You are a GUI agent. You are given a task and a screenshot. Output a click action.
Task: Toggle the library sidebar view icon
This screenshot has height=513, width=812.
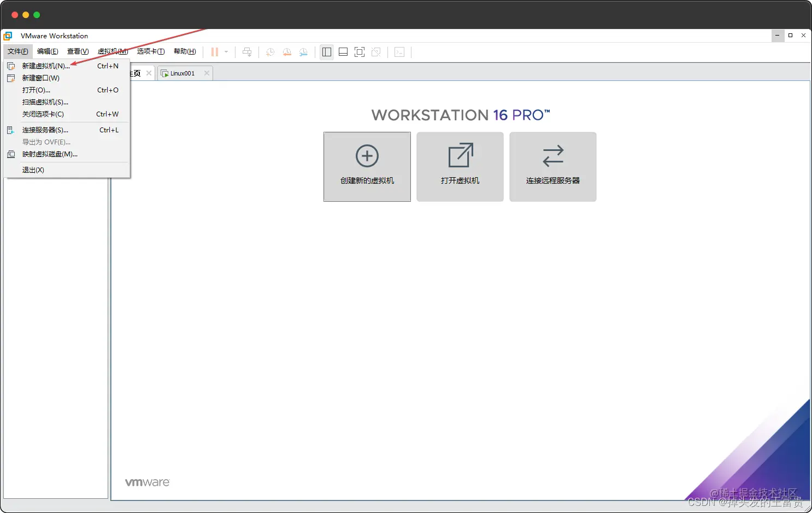[327, 52]
